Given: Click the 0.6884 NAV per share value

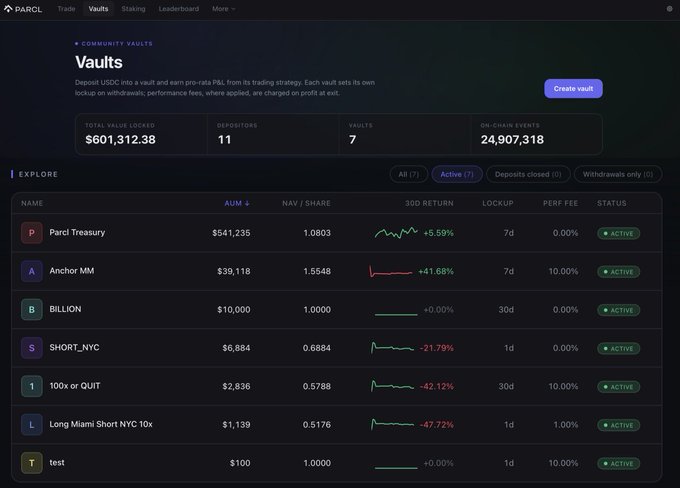Looking at the screenshot, I should coord(317,348).
